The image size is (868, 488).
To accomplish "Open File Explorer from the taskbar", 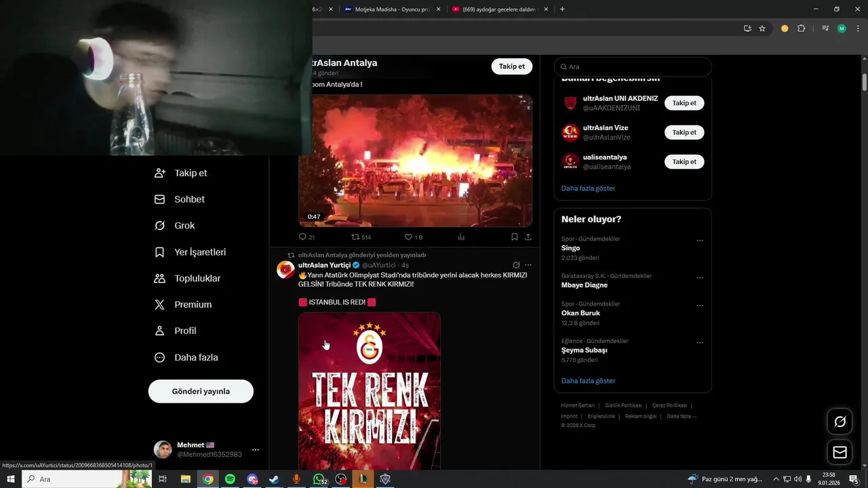I will [185, 479].
